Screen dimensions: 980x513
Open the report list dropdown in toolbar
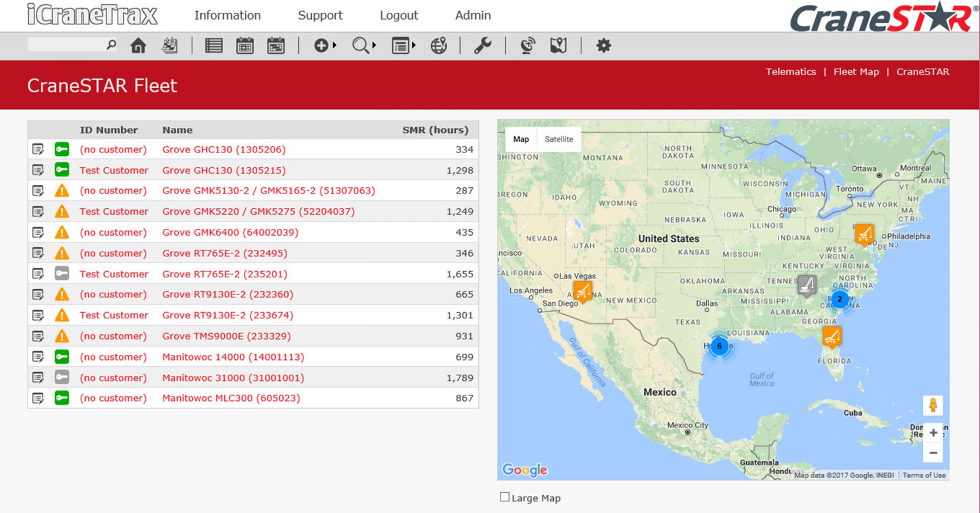[x=404, y=45]
